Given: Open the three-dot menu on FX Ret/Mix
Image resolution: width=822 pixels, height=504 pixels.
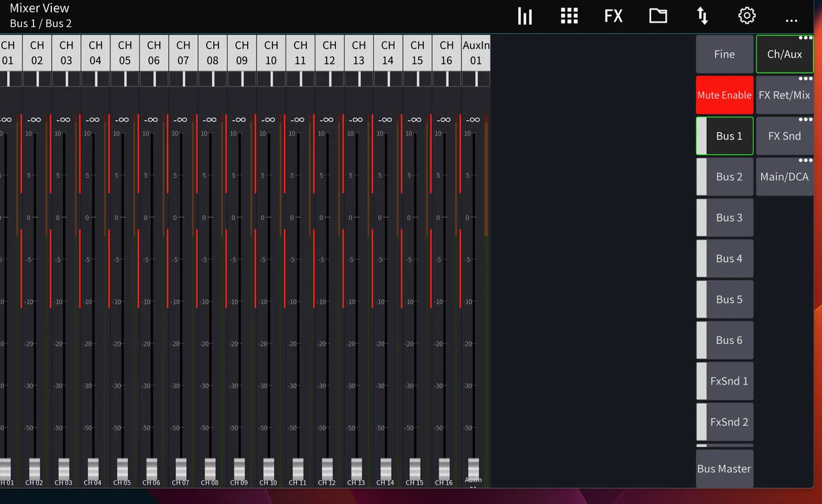Looking at the screenshot, I should coord(805,79).
